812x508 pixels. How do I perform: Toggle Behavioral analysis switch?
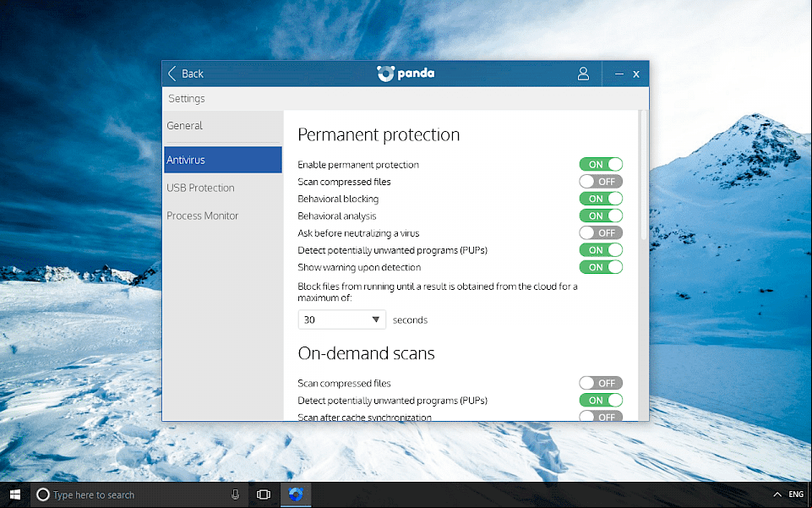[x=601, y=216]
